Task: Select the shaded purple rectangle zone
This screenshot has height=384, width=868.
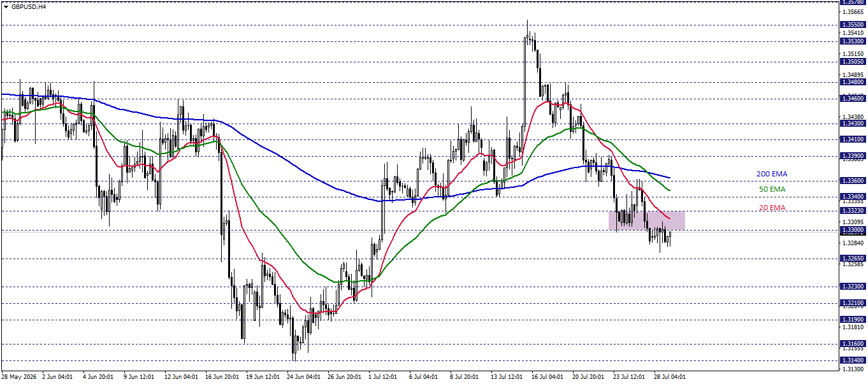Action: [x=647, y=220]
